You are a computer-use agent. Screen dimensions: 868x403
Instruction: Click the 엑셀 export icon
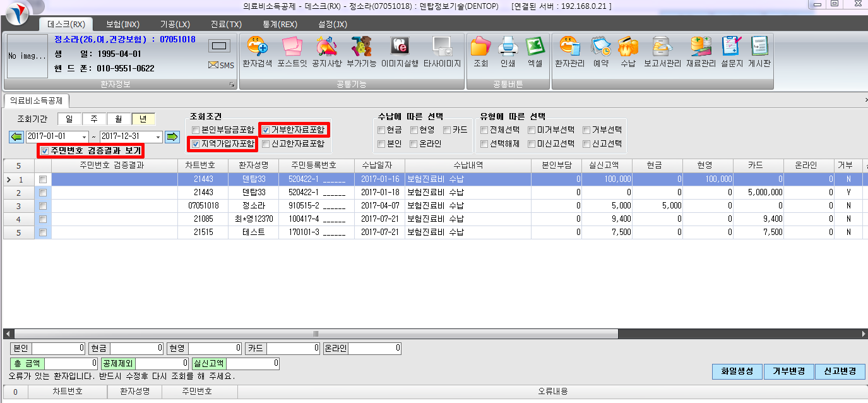click(535, 52)
